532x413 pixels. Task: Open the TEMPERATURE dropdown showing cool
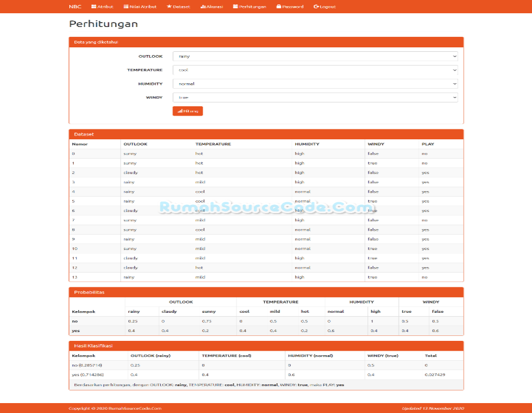tap(316, 70)
